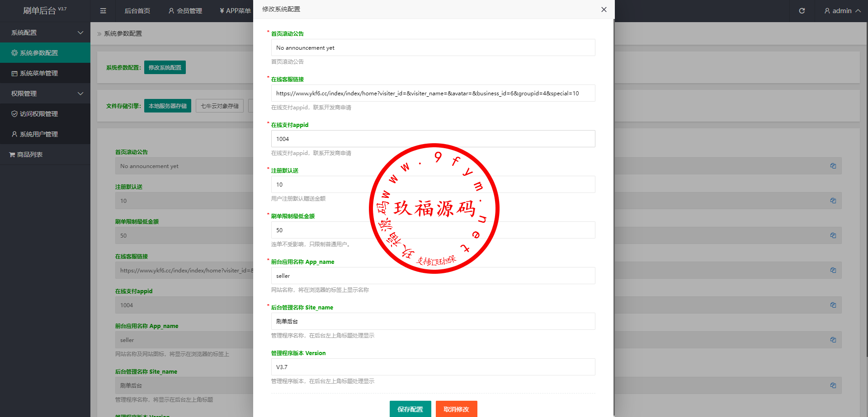868x417 pixels.
Task: Open the admin user dropdown
Action: click(842, 11)
